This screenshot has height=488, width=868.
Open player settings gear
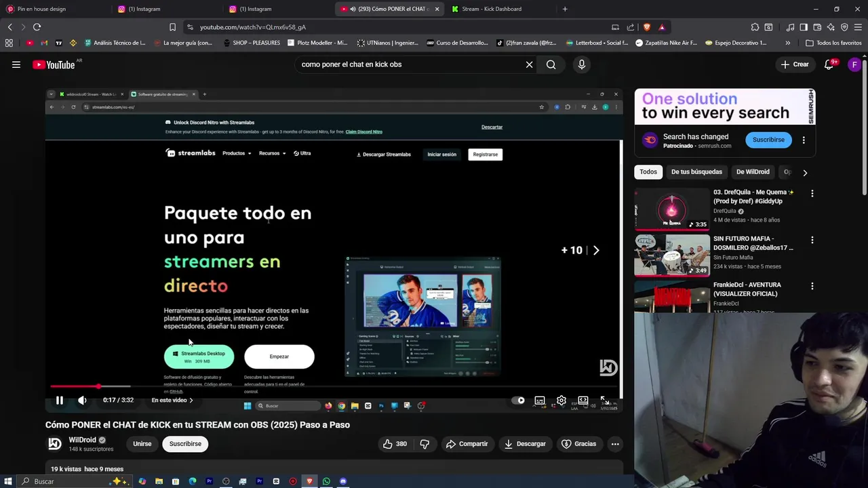[561, 400]
